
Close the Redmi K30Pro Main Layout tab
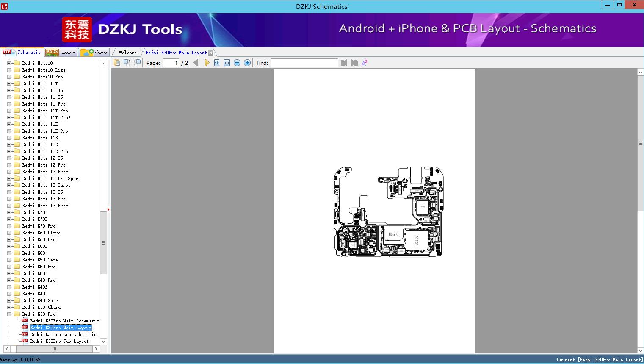point(211,53)
